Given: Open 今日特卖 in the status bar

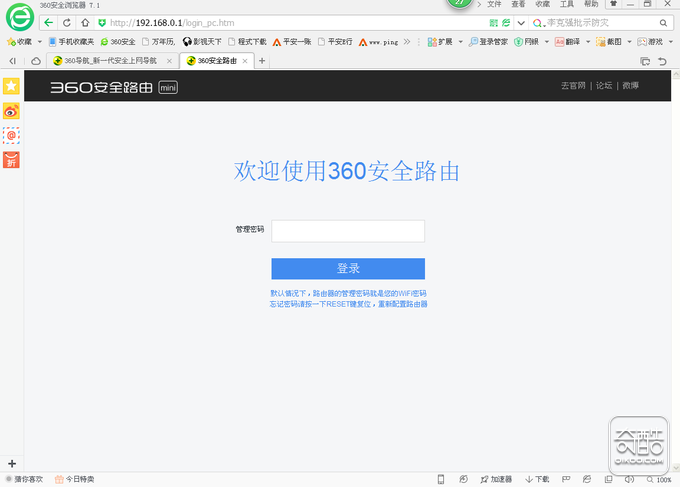Looking at the screenshot, I should coord(75,479).
